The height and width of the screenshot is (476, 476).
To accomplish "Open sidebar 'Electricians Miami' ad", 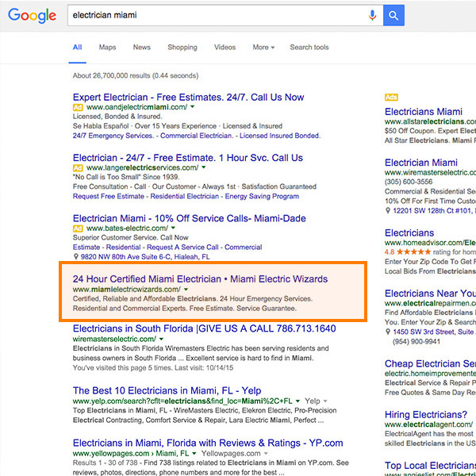I will 424,112.
